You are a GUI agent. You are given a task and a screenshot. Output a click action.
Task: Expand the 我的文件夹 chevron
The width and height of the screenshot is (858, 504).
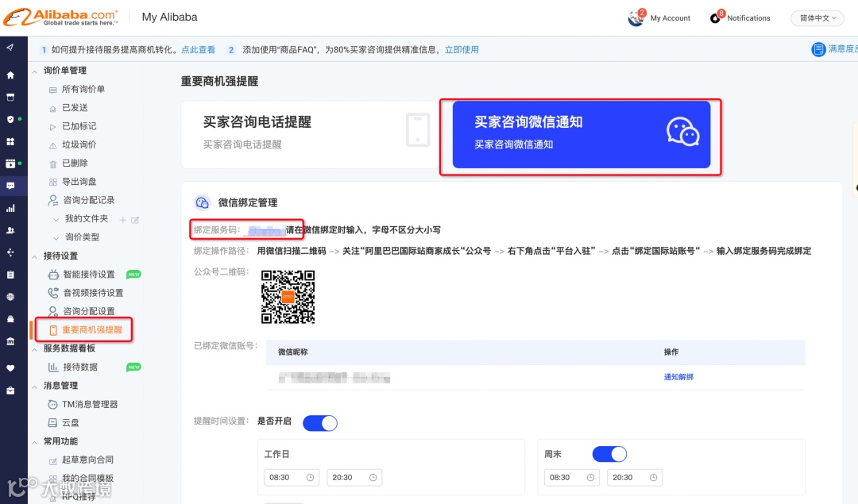coord(56,219)
